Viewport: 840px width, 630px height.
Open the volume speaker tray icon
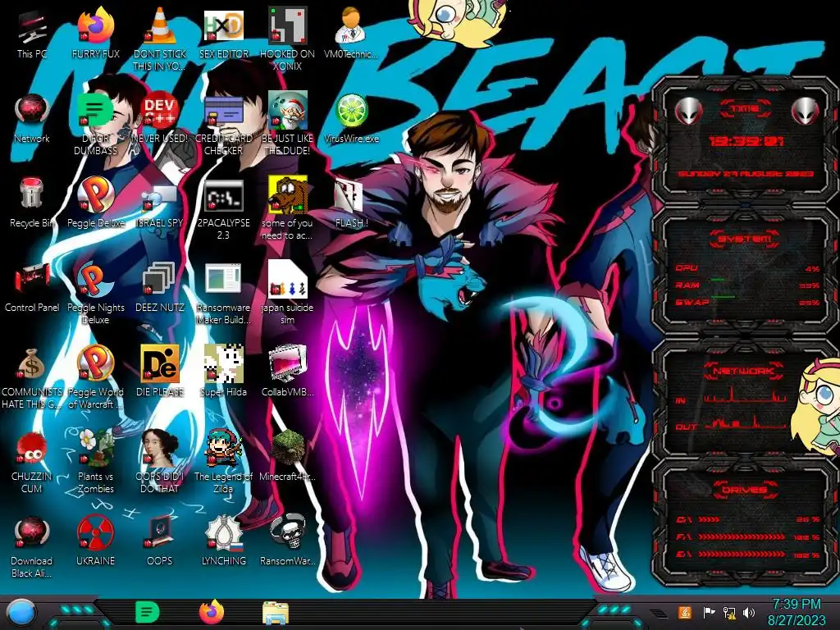click(748, 612)
